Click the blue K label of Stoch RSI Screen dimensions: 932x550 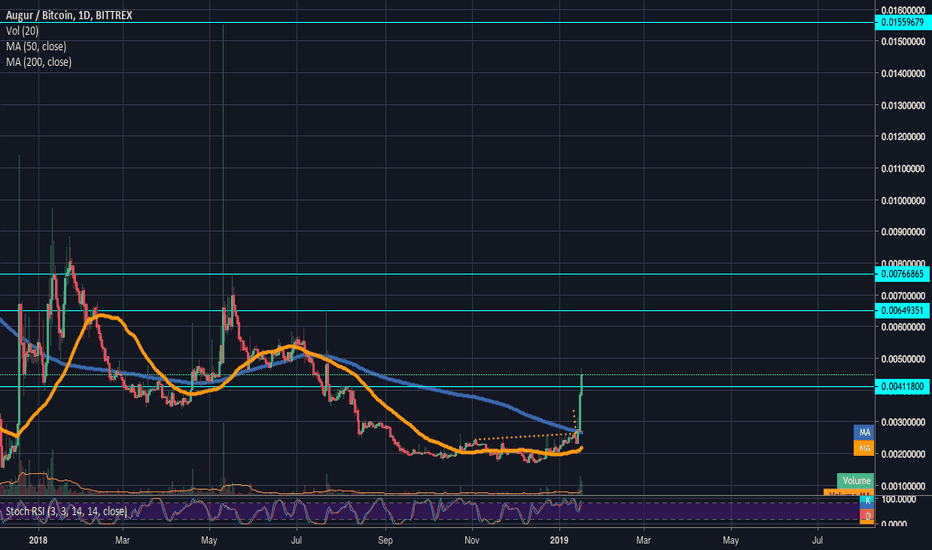click(867, 501)
